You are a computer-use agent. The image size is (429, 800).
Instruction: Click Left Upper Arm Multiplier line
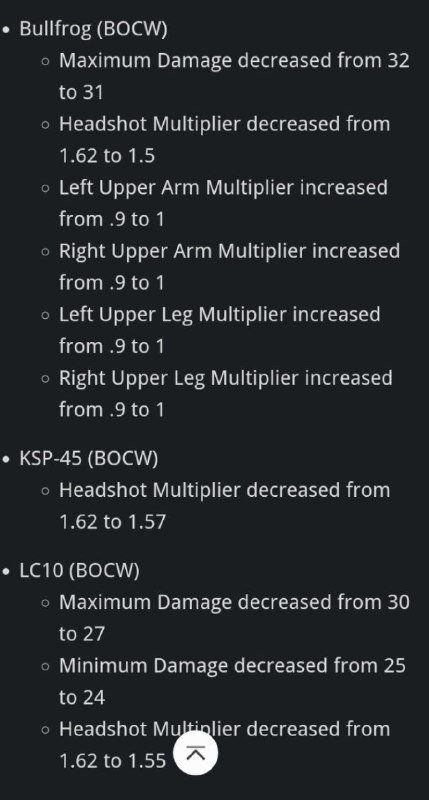point(223,203)
